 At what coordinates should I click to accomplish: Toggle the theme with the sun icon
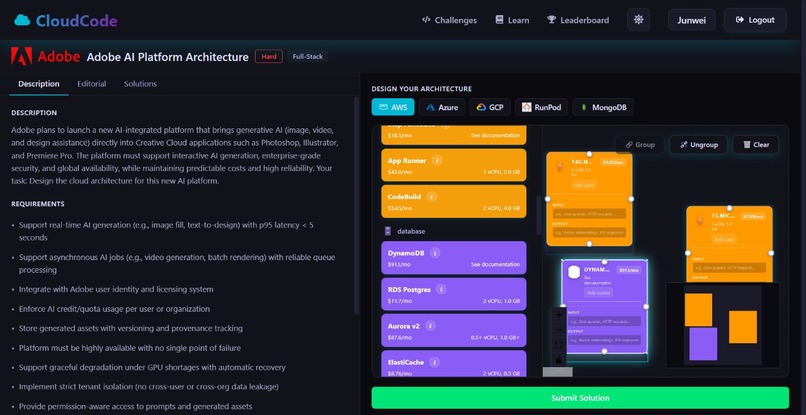pyautogui.click(x=638, y=20)
